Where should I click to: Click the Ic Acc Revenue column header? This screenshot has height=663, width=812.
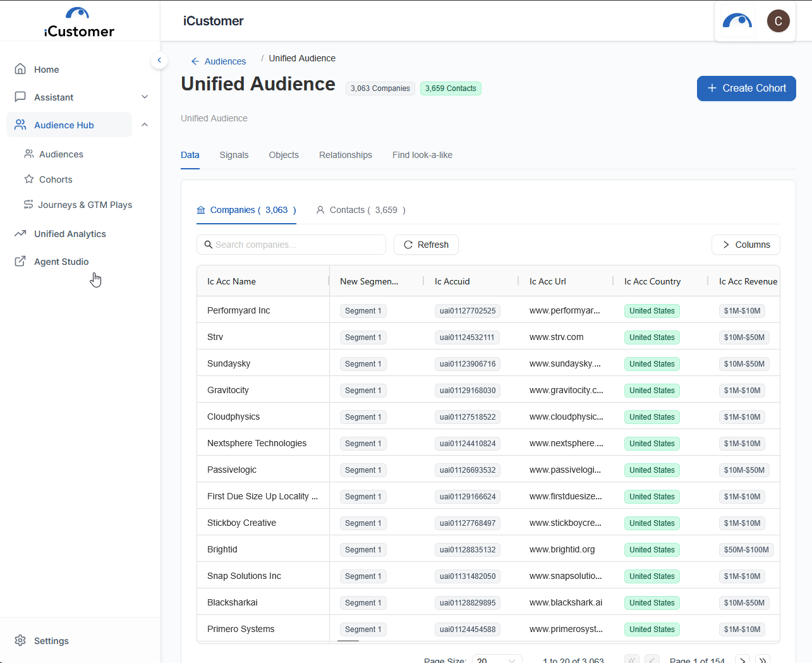click(748, 281)
